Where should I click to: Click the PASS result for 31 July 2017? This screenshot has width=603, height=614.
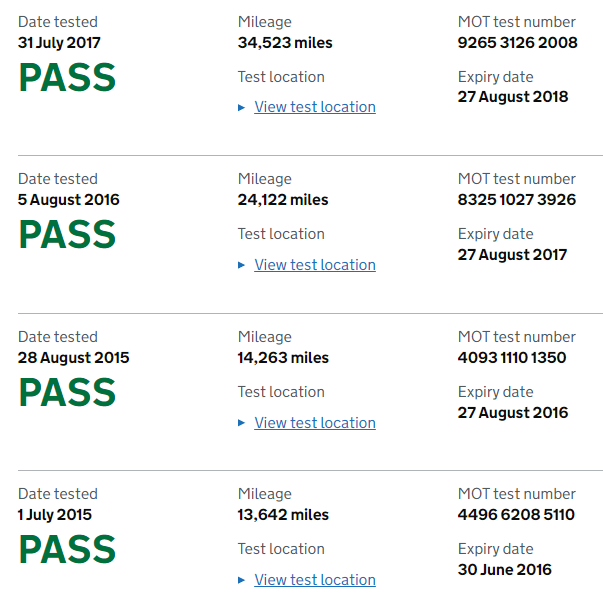[x=67, y=78]
